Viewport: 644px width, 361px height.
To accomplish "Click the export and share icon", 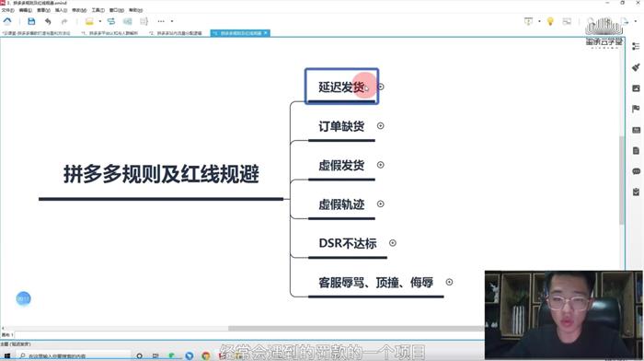I will [625, 21].
